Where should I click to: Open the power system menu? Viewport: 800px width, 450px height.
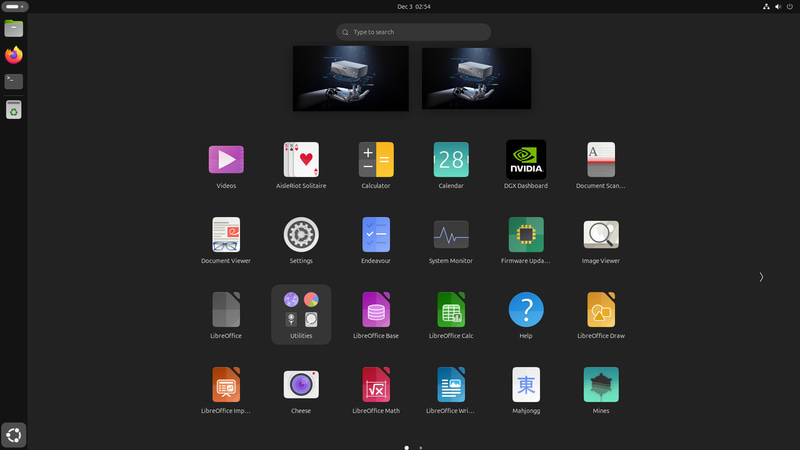(790, 7)
